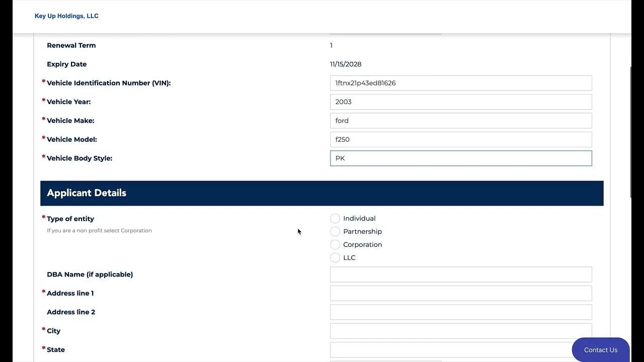Click the non profit Corporation hint text
This screenshot has height=362, width=644.
99,230
